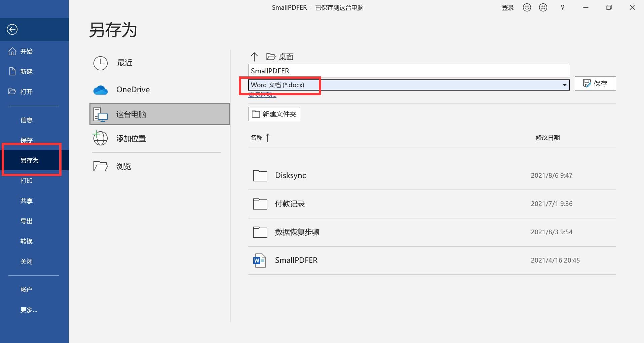Click the up-one-level arrow icon
The width and height of the screenshot is (644, 343).
pos(254,57)
